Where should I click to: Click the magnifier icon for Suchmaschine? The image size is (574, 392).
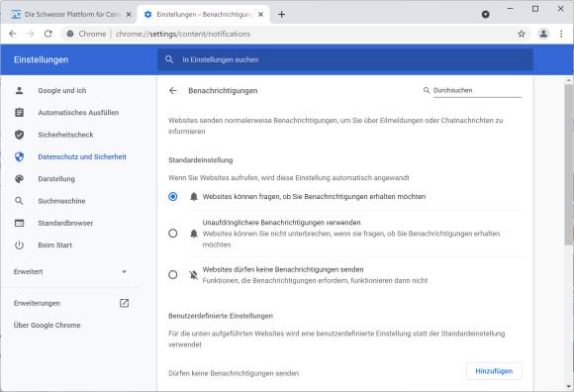point(19,201)
